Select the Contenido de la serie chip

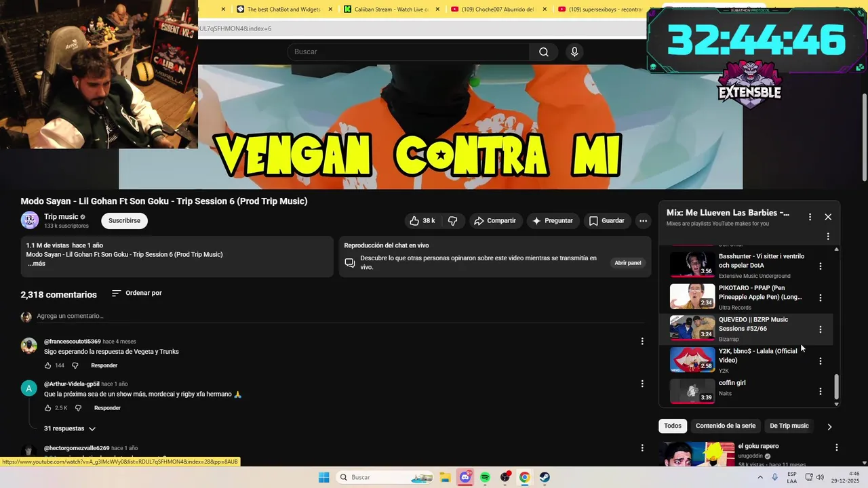tap(725, 426)
